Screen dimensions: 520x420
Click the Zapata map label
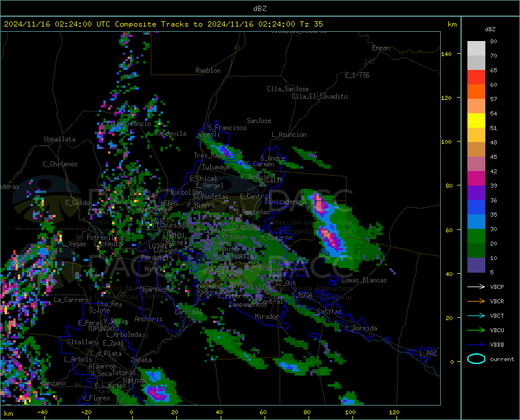(x=142, y=360)
